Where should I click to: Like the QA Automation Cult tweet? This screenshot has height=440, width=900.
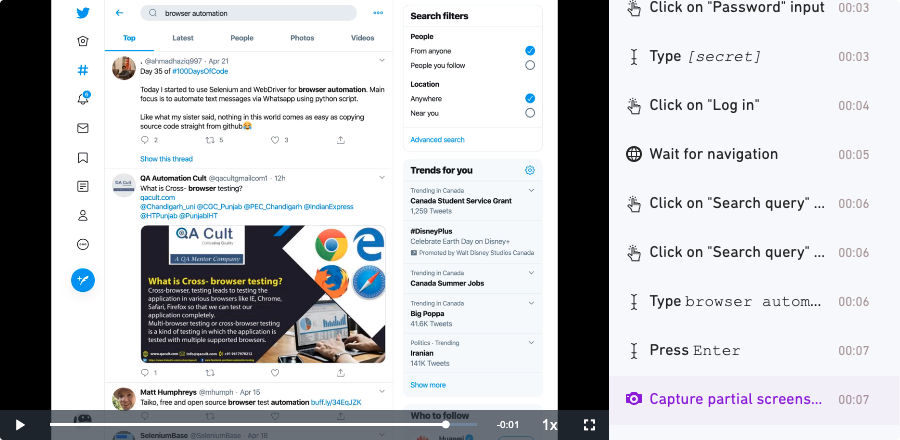tap(275, 373)
